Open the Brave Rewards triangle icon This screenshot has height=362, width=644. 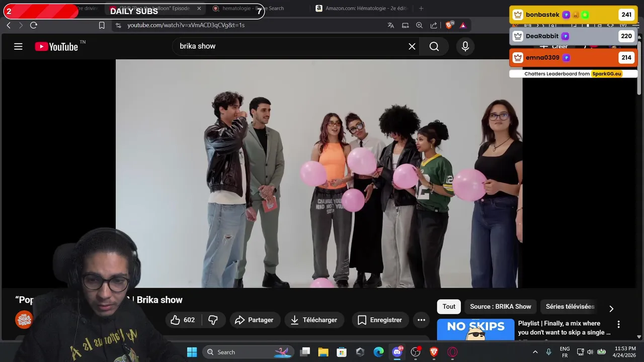coord(463,25)
